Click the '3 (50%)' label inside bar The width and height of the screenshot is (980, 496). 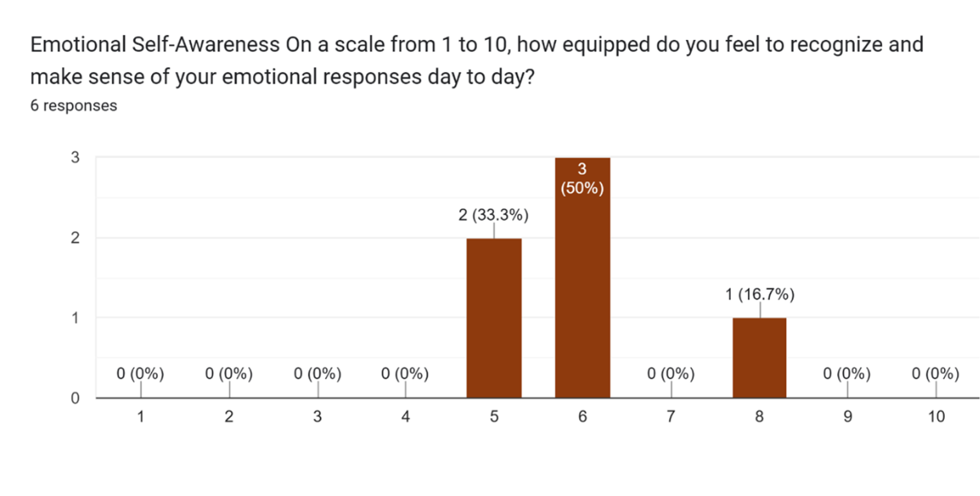582,177
